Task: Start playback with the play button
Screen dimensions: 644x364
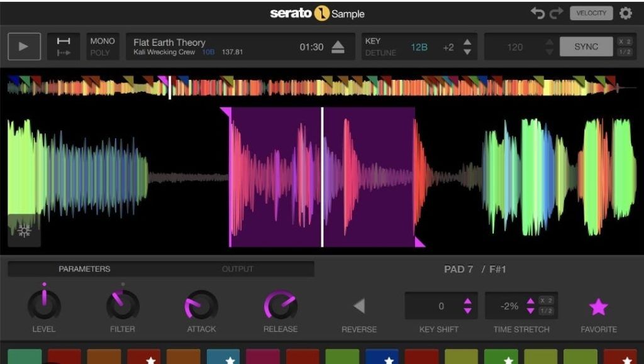Action: [25, 47]
